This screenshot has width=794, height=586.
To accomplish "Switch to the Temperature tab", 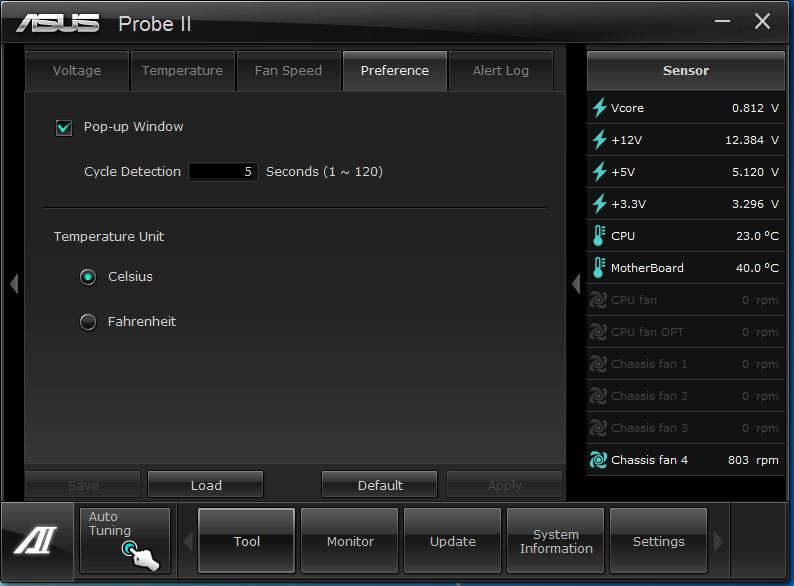I will [182, 71].
